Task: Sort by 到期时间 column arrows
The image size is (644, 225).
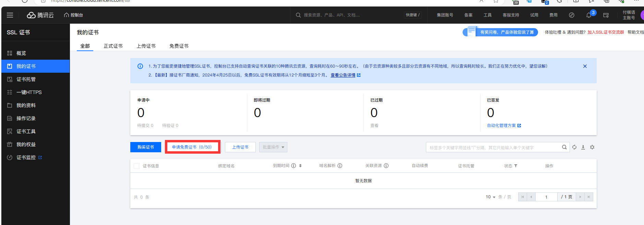Action: (300, 166)
